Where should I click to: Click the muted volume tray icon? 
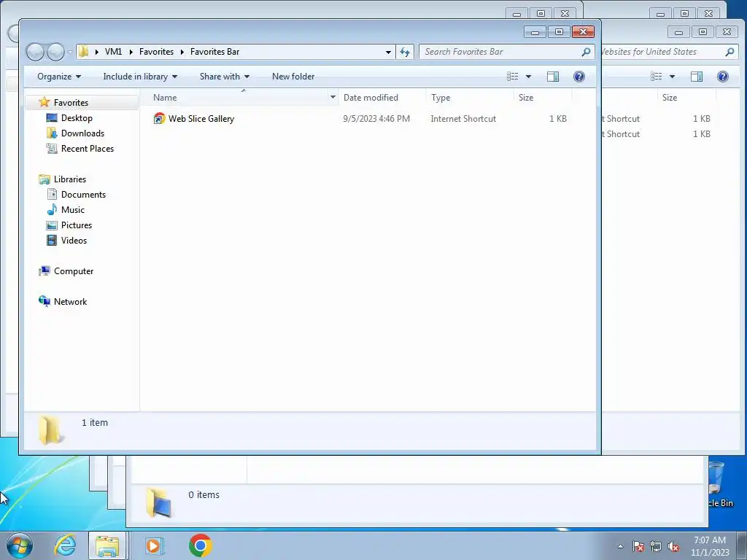click(x=673, y=546)
